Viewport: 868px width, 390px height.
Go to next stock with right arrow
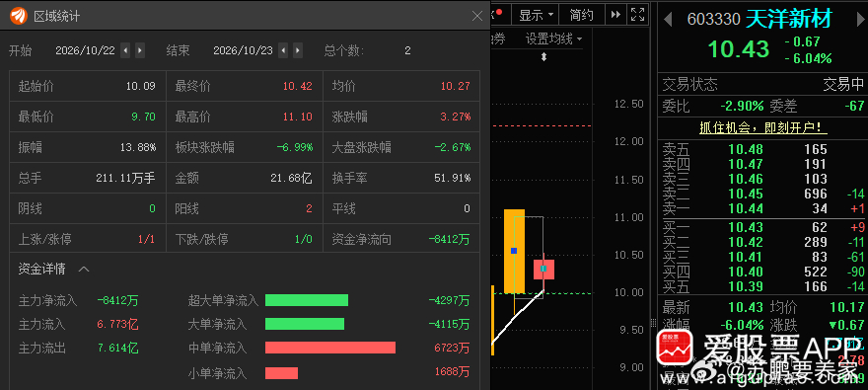pyautogui.click(x=860, y=19)
